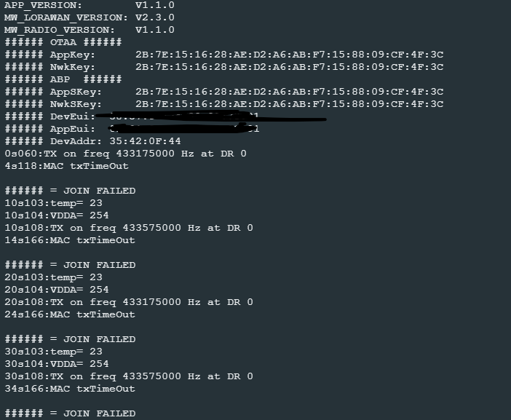Click the AppSKey key value
The height and width of the screenshot is (420, 511).
click(x=289, y=92)
